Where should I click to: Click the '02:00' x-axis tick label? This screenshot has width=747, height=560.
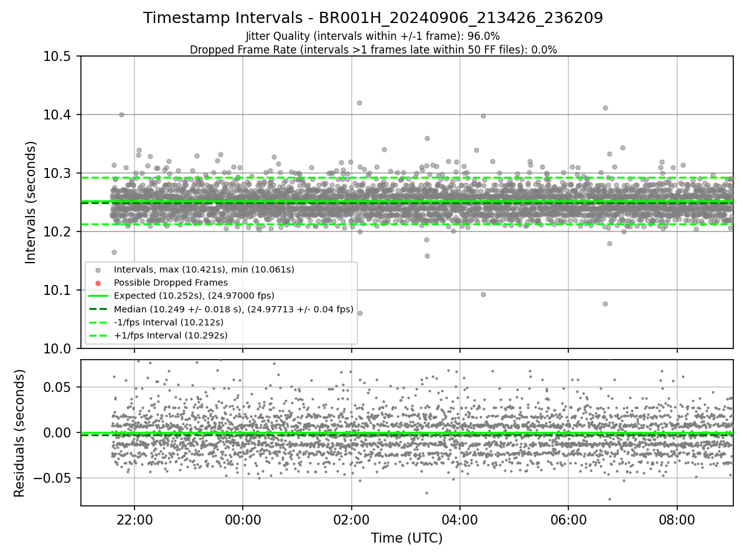pyautogui.click(x=352, y=520)
